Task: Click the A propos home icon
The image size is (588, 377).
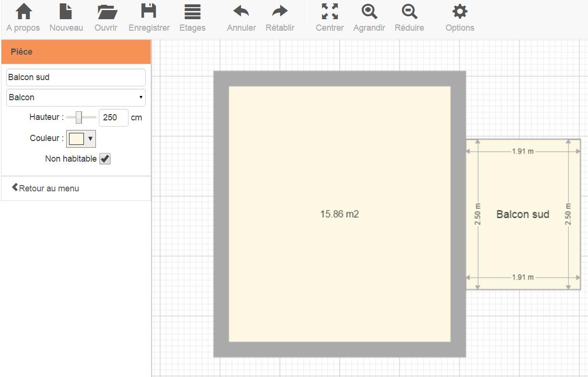Action: (x=23, y=12)
